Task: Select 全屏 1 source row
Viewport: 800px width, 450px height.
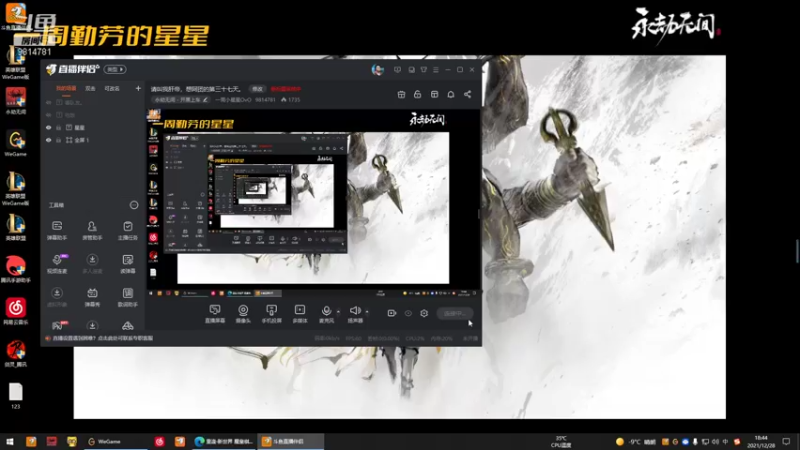Action: pyautogui.click(x=92, y=140)
